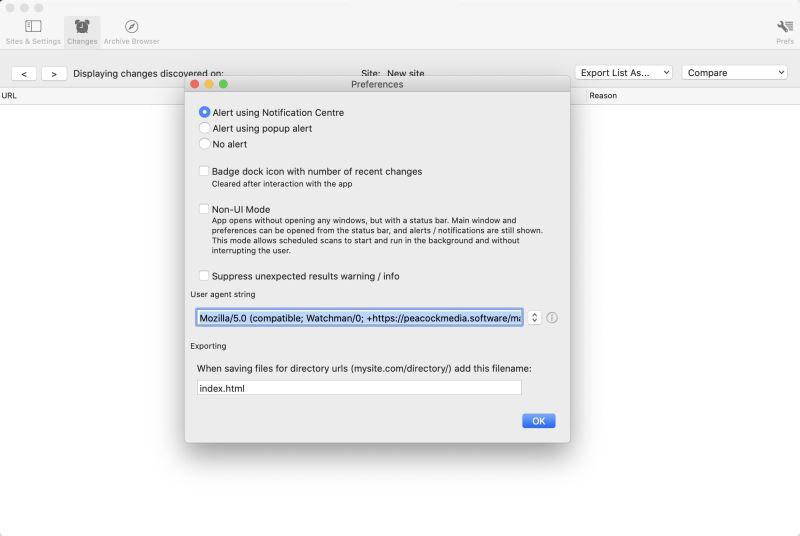
Task: Open the Archive Browser
Action: tap(132, 32)
